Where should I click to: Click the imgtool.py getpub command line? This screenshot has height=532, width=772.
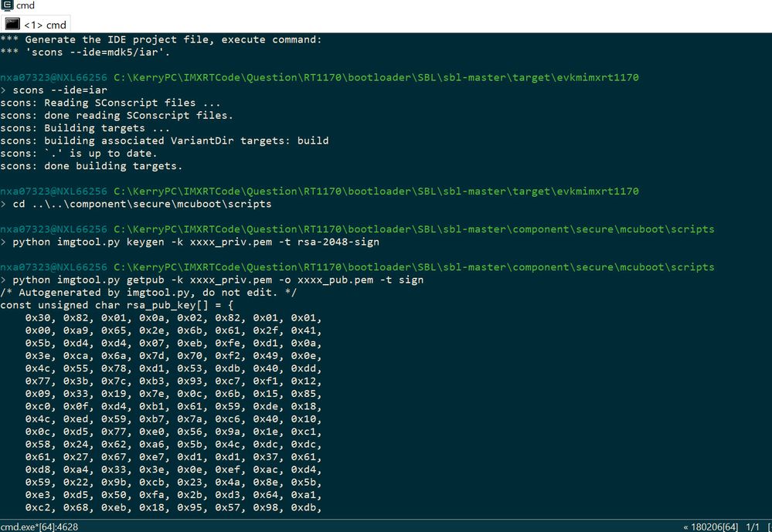point(218,280)
